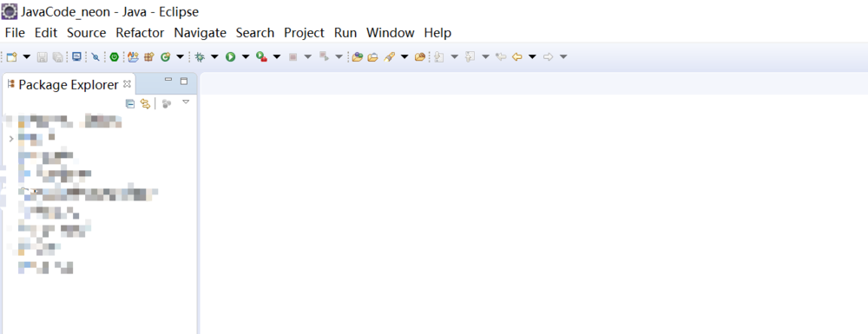The width and height of the screenshot is (868, 334).
Task: Click the yellow Back arrow icon
Action: point(517,56)
